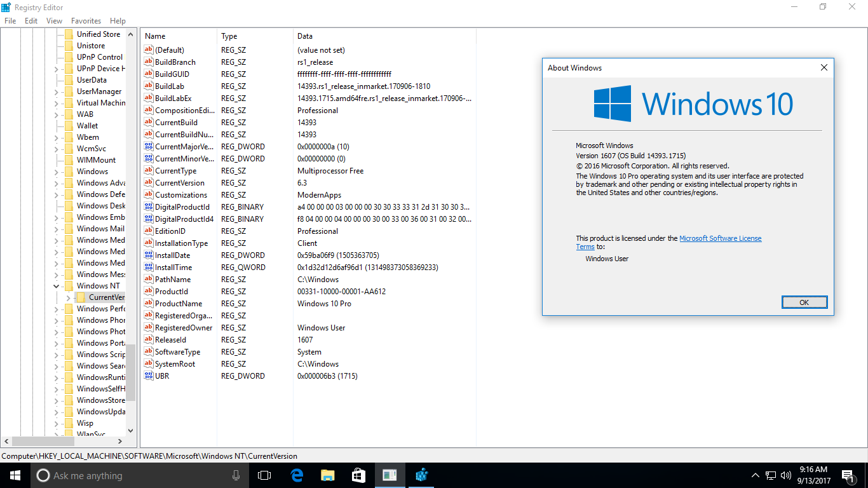
Task: Click the Type column header
Action: point(255,36)
